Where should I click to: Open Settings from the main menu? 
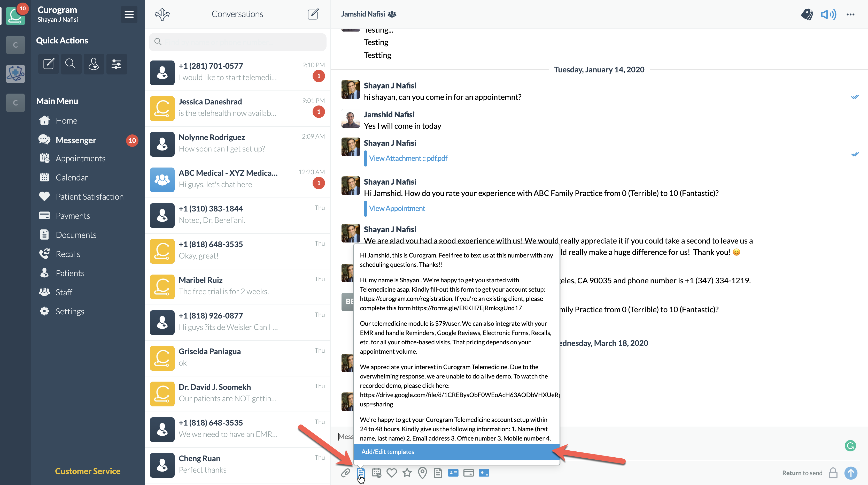coord(70,311)
